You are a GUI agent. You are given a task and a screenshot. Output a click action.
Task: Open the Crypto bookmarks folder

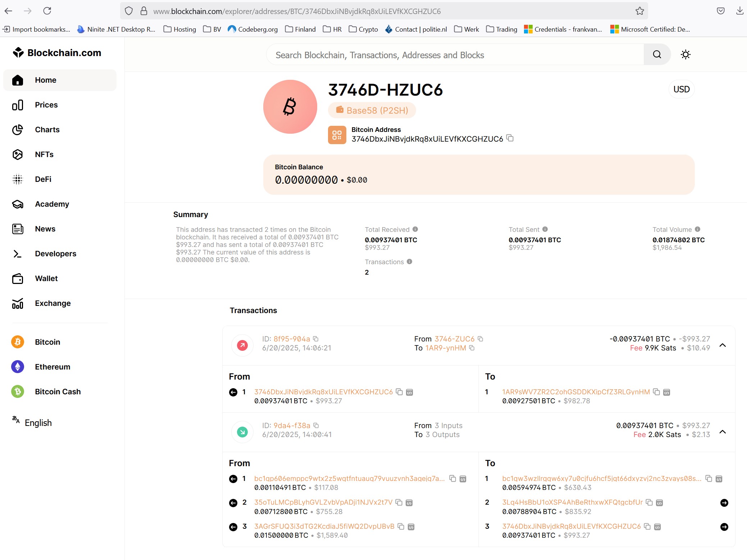(363, 29)
